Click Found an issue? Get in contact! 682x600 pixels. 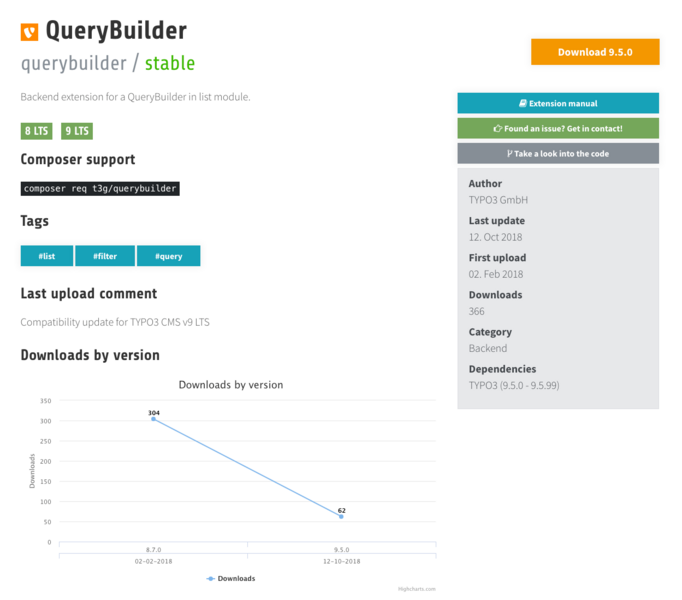[x=558, y=128]
